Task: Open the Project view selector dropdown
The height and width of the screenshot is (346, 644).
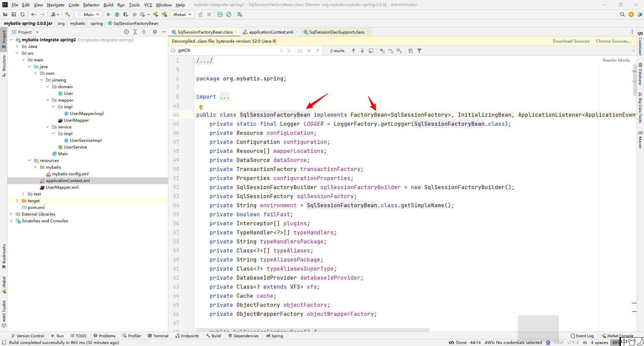Action: pos(25,32)
